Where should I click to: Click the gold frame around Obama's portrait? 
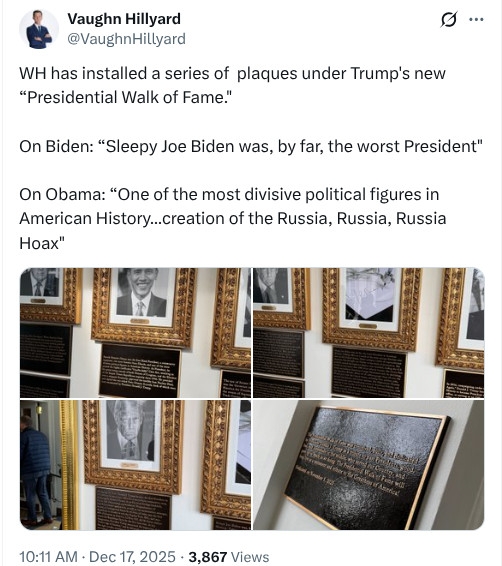(144, 307)
